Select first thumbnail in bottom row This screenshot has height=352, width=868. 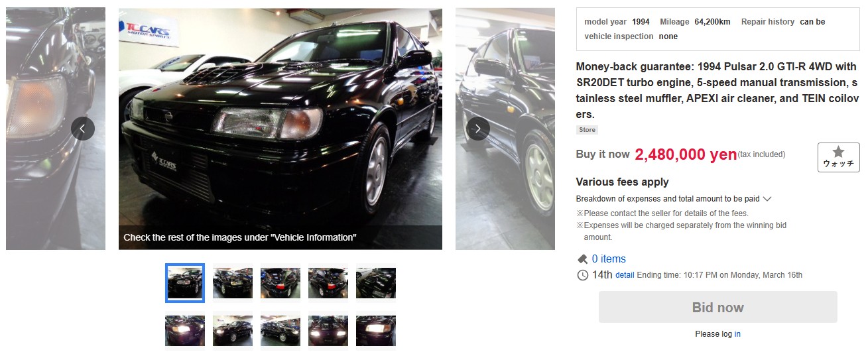(x=185, y=331)
